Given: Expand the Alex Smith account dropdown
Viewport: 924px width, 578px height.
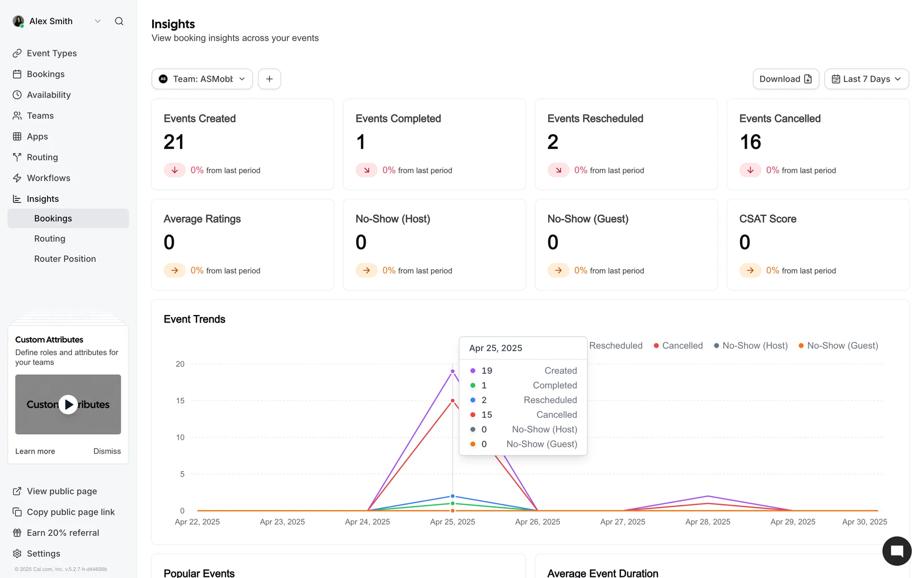Looking at the screenshot, I should click(x=98, y=21).
